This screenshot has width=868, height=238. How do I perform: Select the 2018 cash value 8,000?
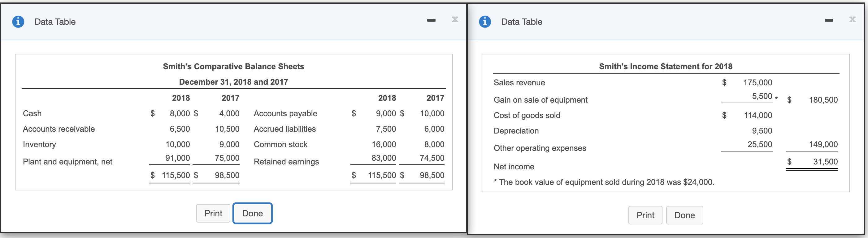(x=180, y=113)
